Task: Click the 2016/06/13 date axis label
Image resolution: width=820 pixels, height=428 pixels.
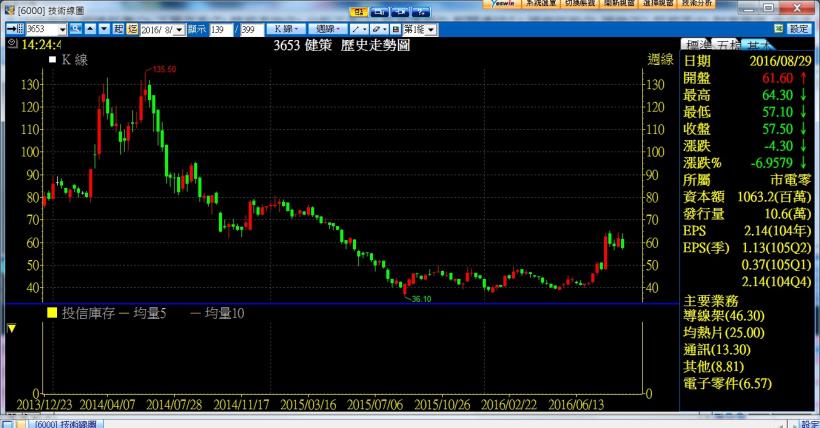Action: point(576,404)
